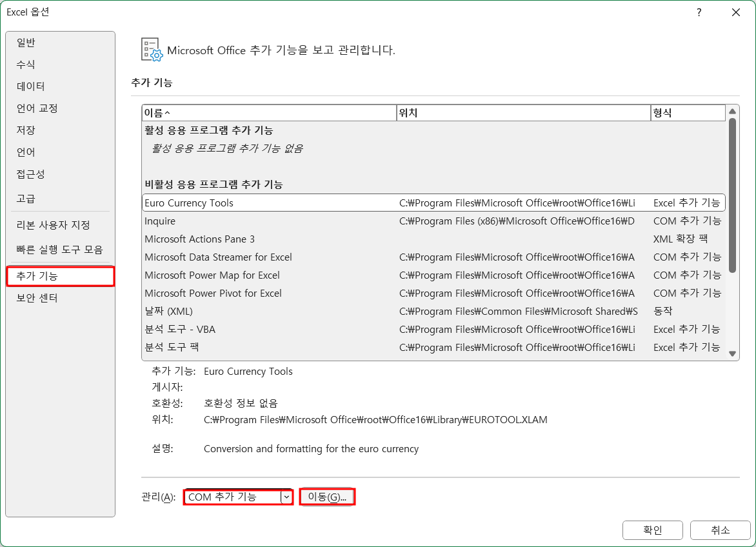Open the 언어 교정 options category
Image resolution: width=756 pixels, height=547 pixels.
click(x=60, y=108)
